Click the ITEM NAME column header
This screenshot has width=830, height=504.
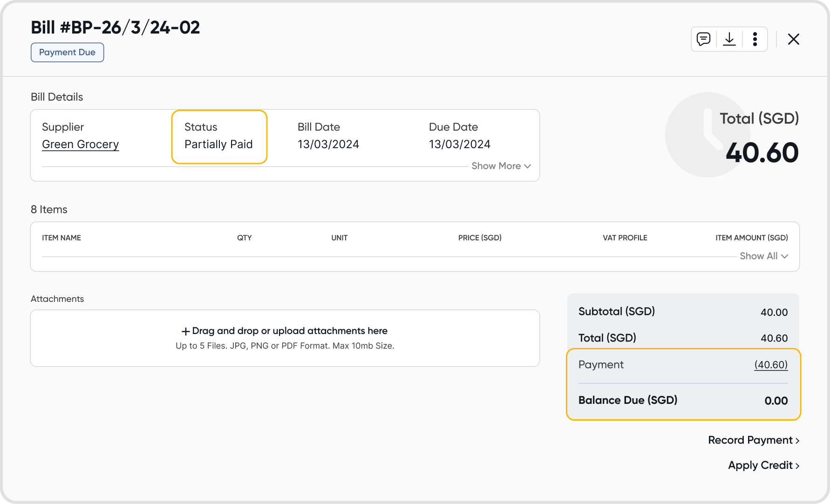pos(61,238)
